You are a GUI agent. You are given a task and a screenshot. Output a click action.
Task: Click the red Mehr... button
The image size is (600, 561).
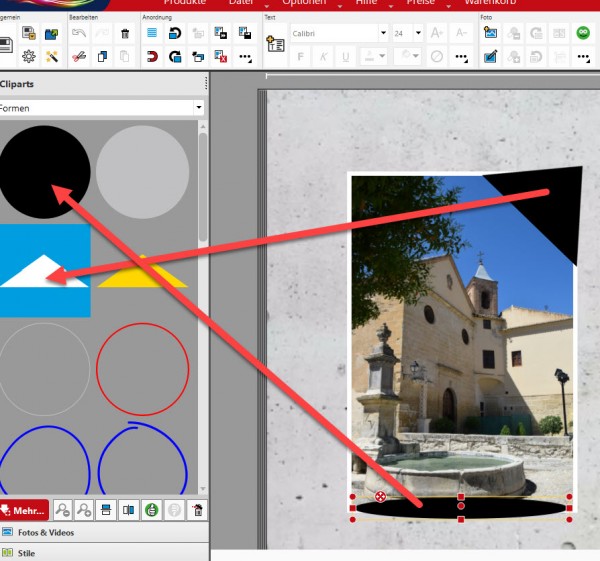click(24, 510)
